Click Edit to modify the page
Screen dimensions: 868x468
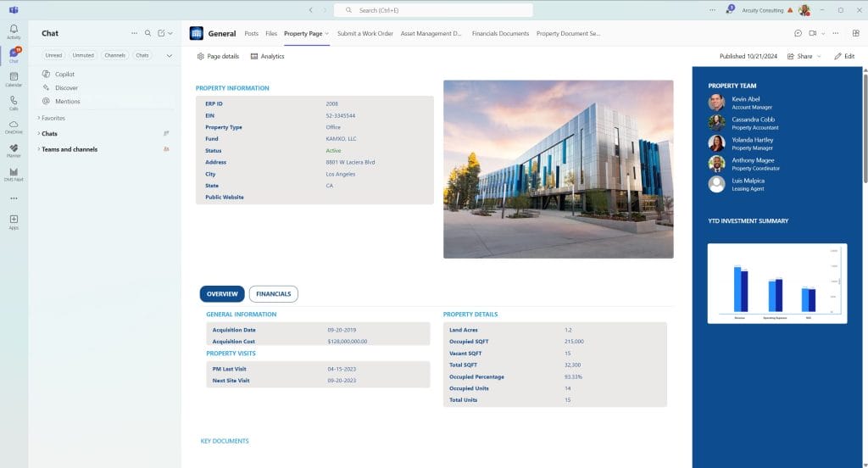point(844,56)
